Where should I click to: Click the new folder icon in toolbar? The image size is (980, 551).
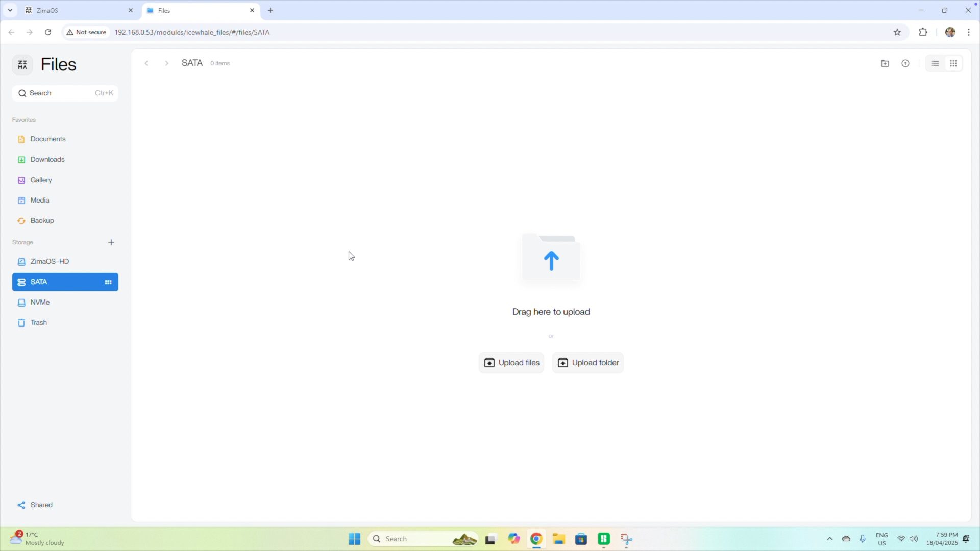[x=885, y=63]
